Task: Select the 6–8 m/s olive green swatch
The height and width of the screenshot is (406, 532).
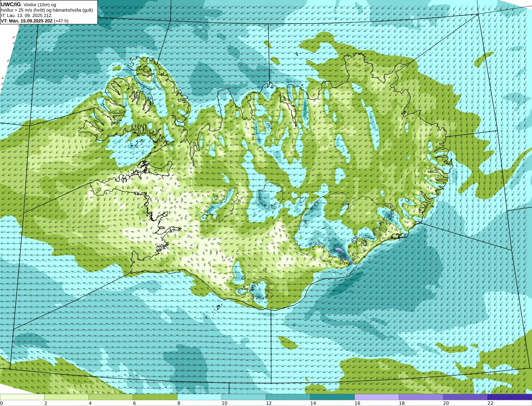Action: [155, 397]
